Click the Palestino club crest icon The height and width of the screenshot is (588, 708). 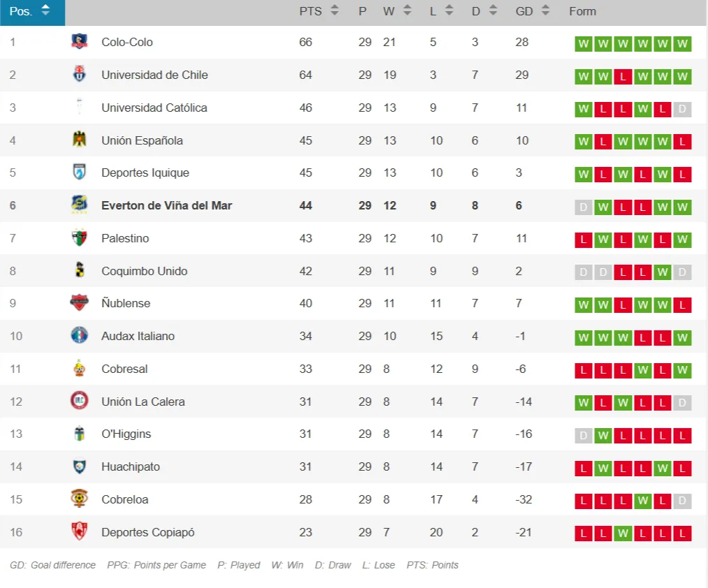80,238
